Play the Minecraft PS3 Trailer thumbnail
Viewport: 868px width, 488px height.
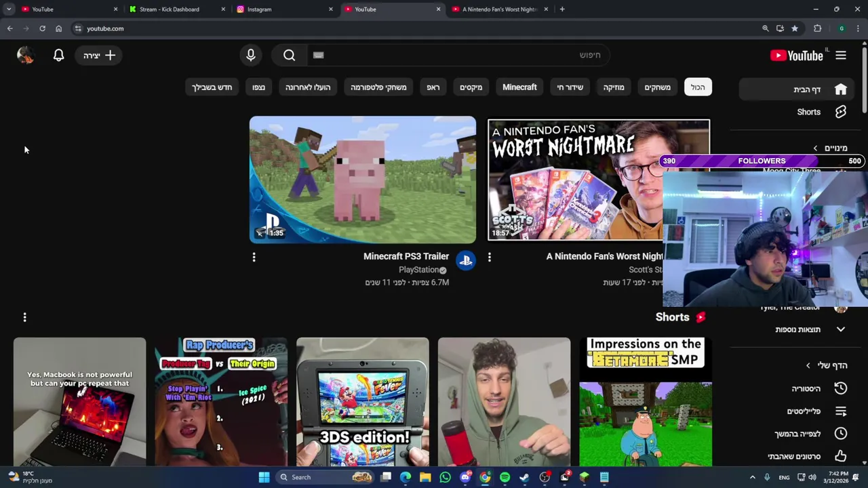(363, 180)
